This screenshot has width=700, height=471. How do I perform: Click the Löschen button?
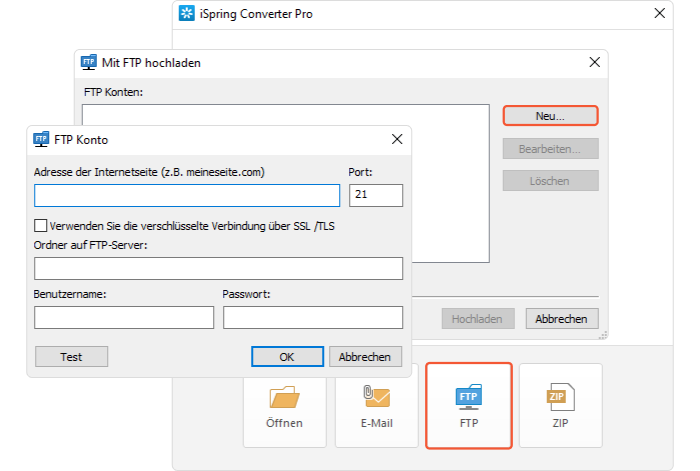click(550, 181)
